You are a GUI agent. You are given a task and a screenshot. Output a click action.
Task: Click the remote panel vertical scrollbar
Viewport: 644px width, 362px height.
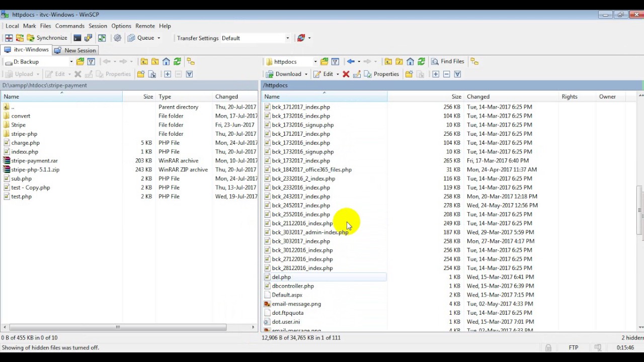640,211
